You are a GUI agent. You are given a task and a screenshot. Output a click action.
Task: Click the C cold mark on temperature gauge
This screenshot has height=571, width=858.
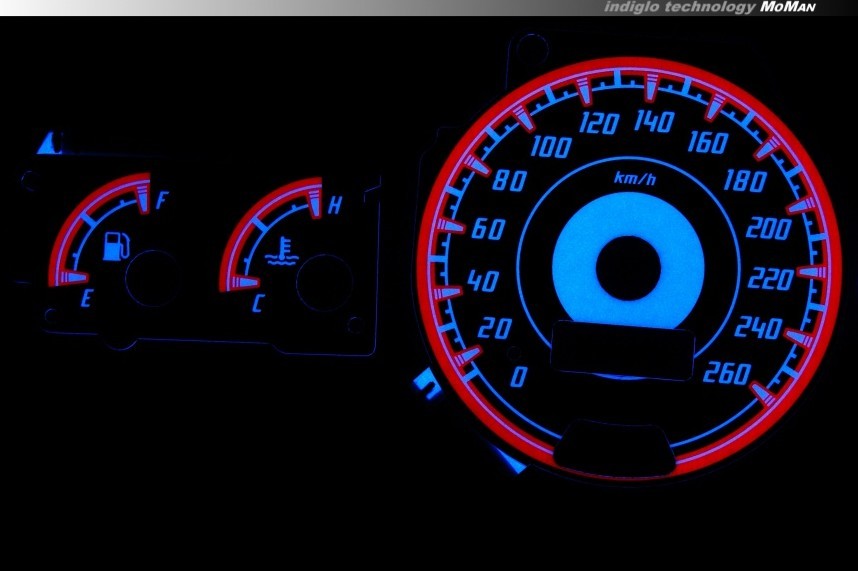pos(257,302)
